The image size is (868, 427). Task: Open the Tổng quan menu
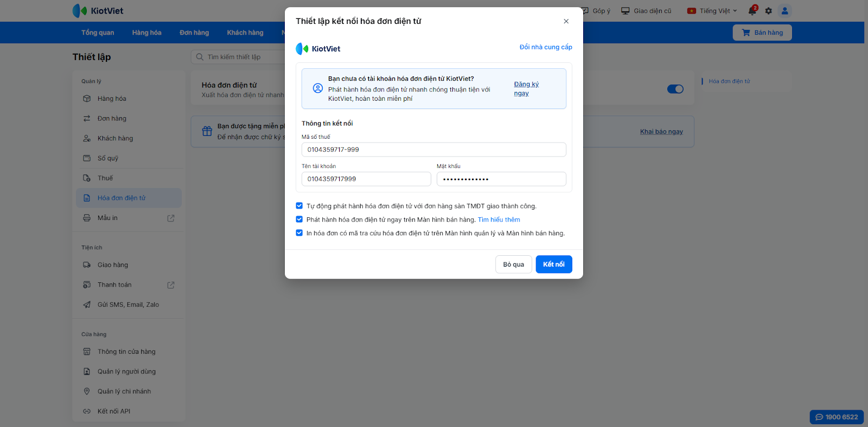98,33
